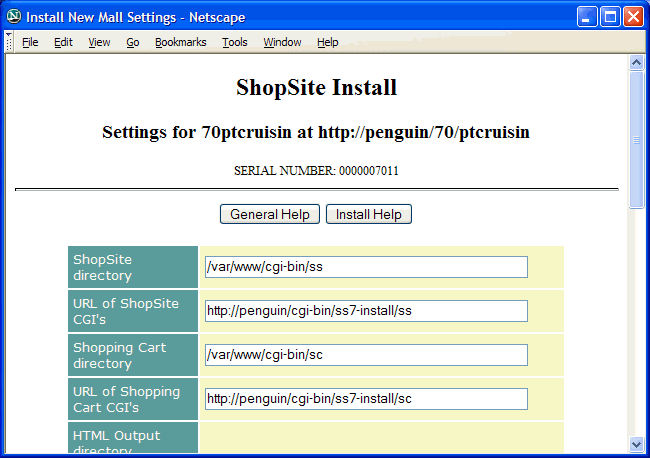The height and width of the screenshot is (458, 650).
Task: Open the View menu
Action: pyautogui.click(x=99, y=42)
